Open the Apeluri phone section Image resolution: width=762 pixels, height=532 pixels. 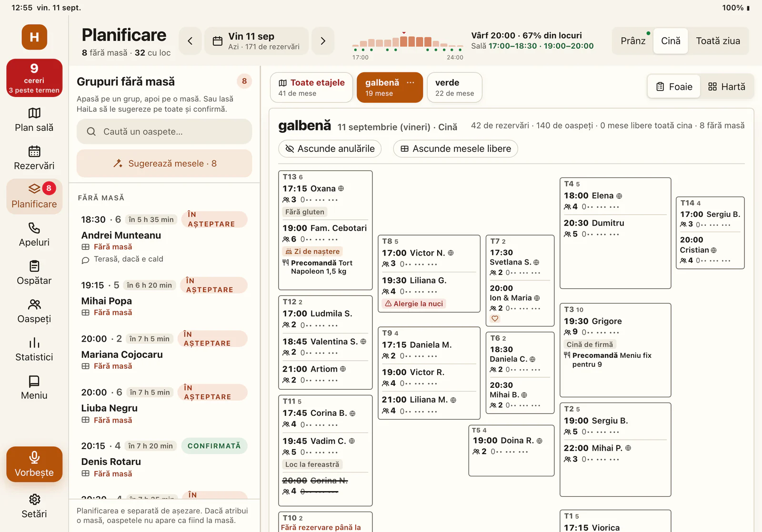[34, 235]
